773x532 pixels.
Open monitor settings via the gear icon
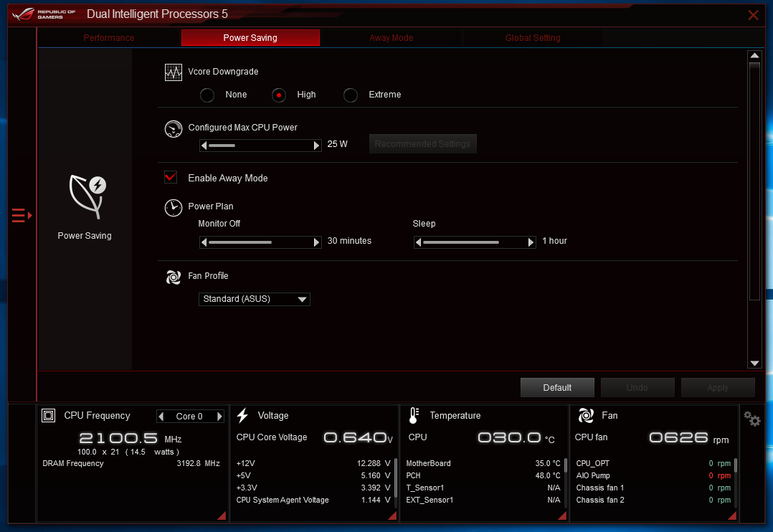(x=751, y=419)
